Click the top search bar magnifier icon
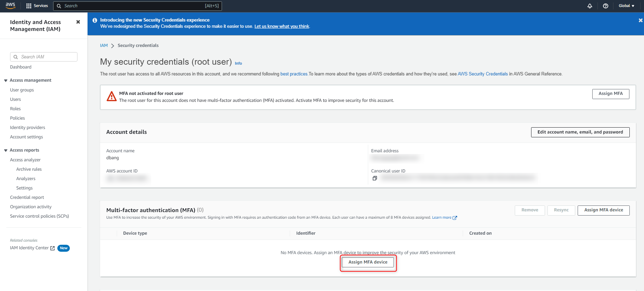 [x=59, y=6]
